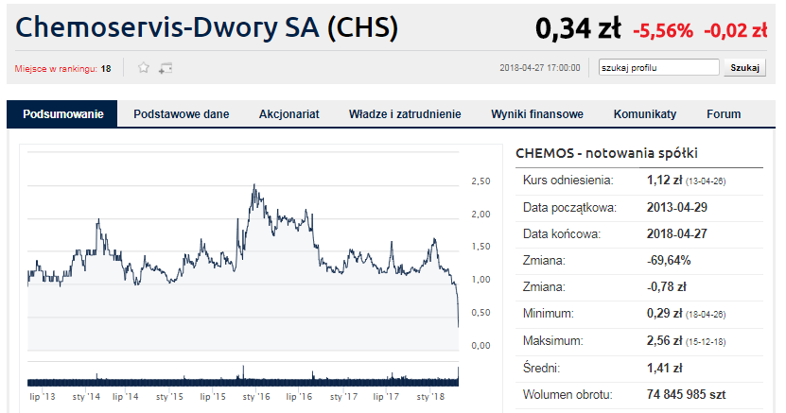786x413 pixels.
Task: Click the Chemoservis-Dwory SA (CHS) heading
Action: [x=207, y=27]
